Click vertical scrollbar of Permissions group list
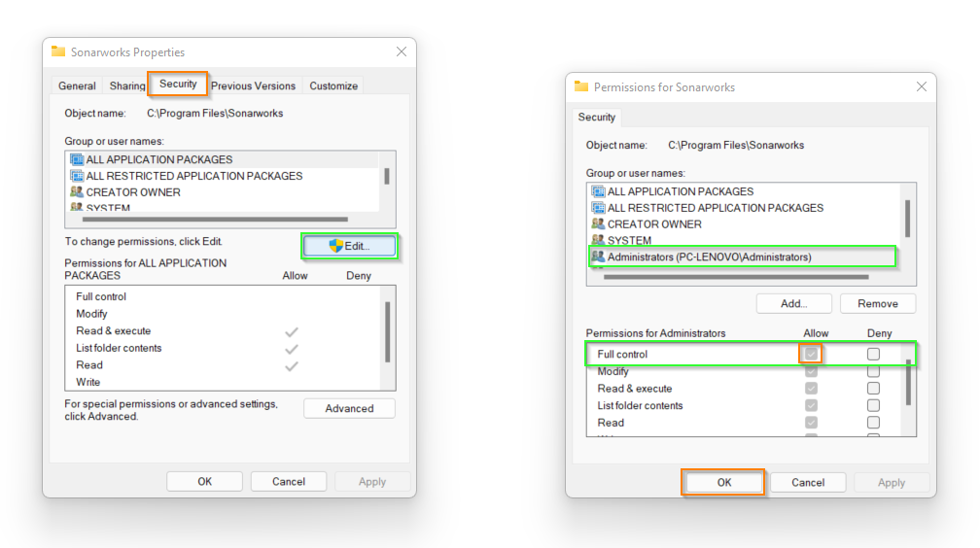Image resolution: width=980 pixels, height=548 pixels. [x=907, y=218]
